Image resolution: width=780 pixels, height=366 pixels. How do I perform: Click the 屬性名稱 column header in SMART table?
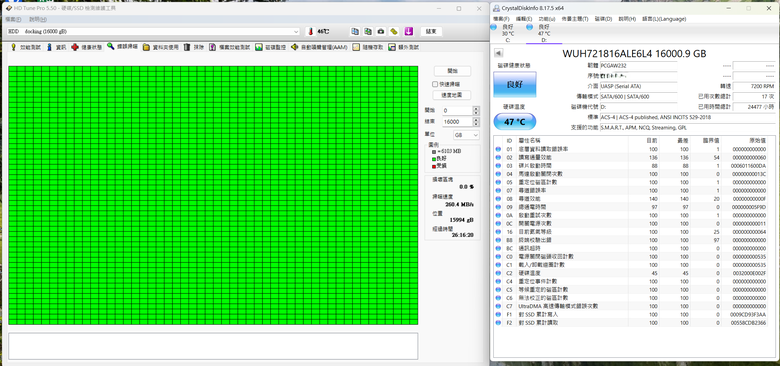(x=529, y=141)
